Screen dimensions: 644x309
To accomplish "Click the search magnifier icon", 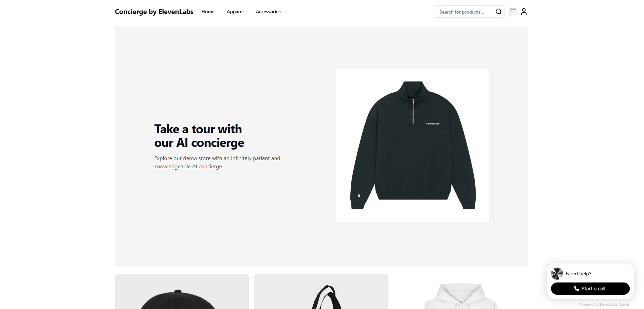I will (x=498, y=12).
